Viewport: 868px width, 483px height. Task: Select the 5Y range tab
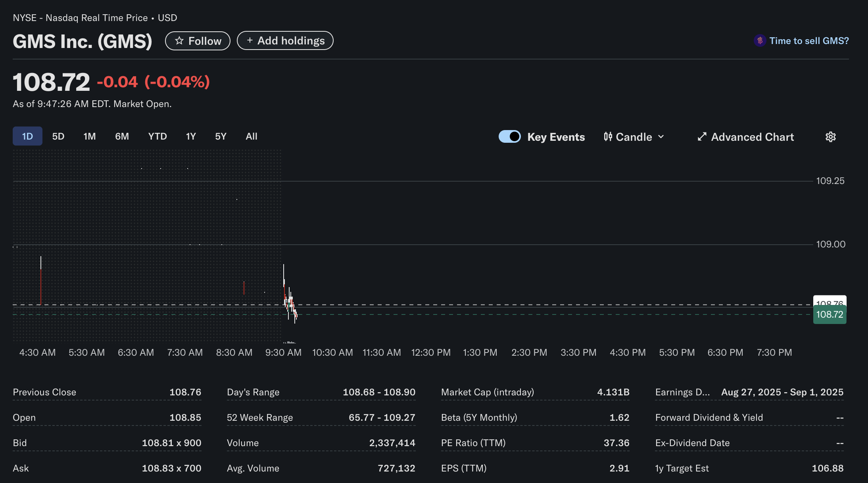pos(221,136)
